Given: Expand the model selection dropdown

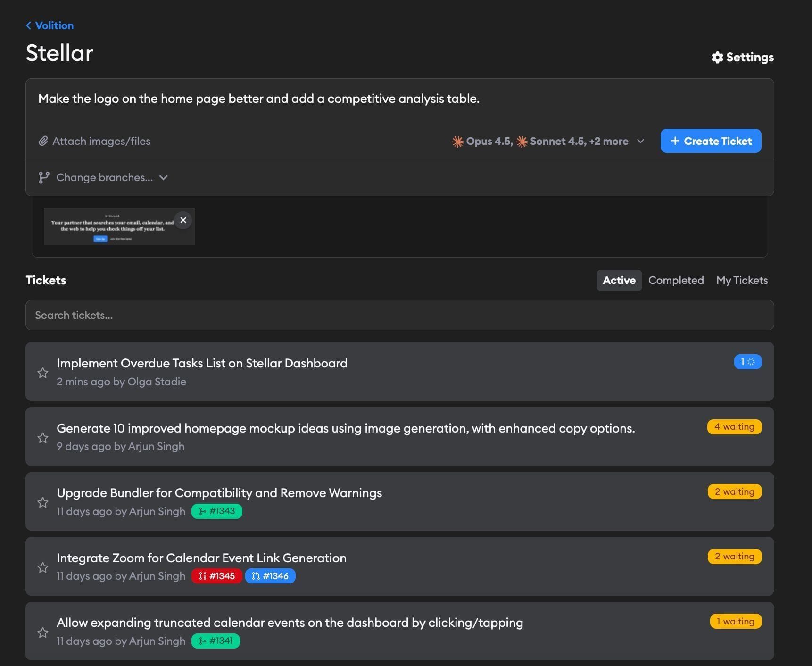Looking at the screenshot, I should [641, 141].
